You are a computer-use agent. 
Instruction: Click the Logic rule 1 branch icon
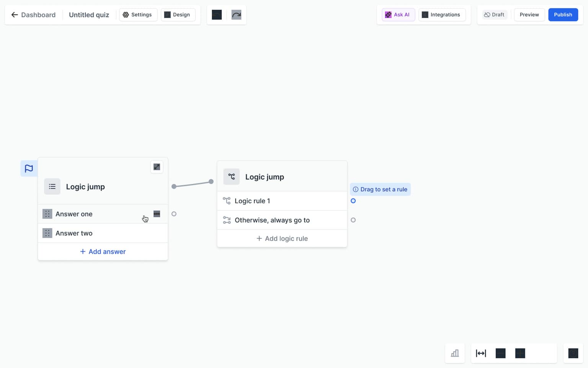point(227,201)
